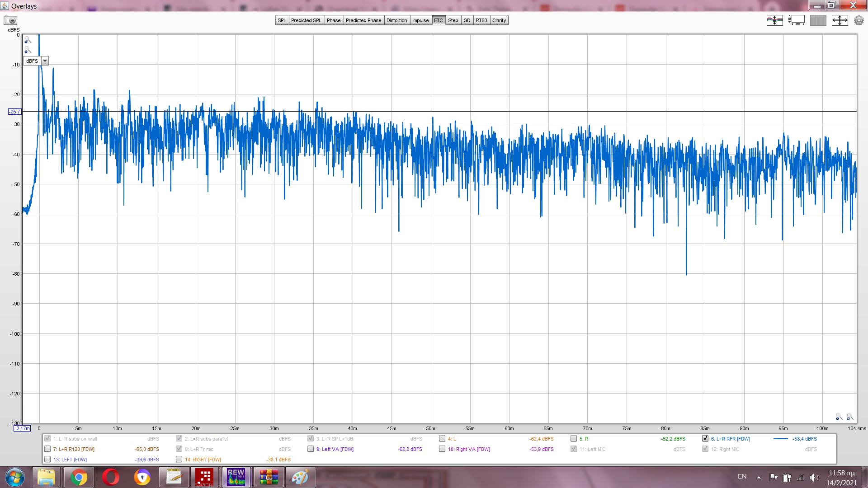Show hidden system tray icons arrow
Image resolution: width=868 pixels, height=488 pixels.
759,477
